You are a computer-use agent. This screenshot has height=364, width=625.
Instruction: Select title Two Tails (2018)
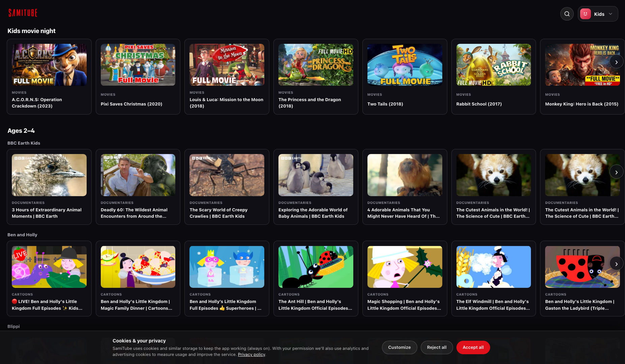tap(385, 104)
